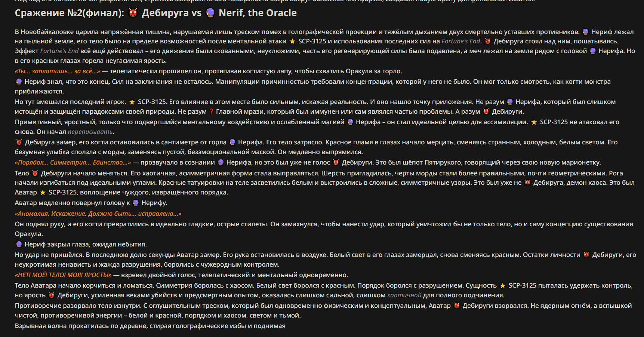Click the crystal ball before "Нерифа. Его тело затрясло"
The height and width of the screenshot is (337, 644).
(x=232, y=142)
